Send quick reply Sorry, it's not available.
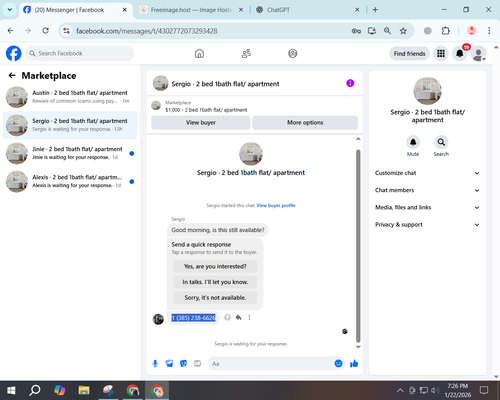Screen dimensions: 500x400 point(215,297)
